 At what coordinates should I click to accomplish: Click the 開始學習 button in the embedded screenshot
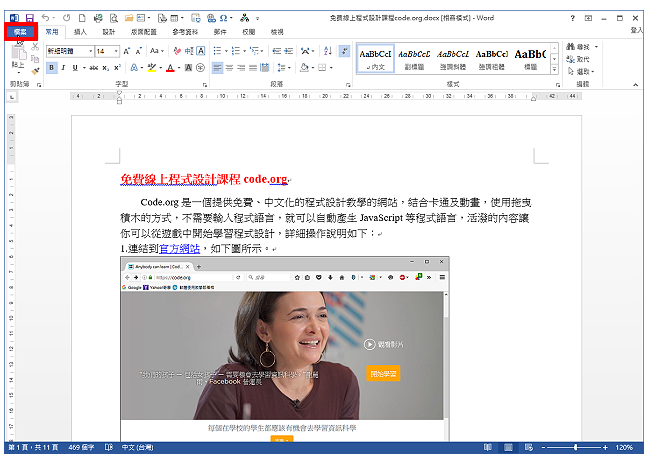383,373
